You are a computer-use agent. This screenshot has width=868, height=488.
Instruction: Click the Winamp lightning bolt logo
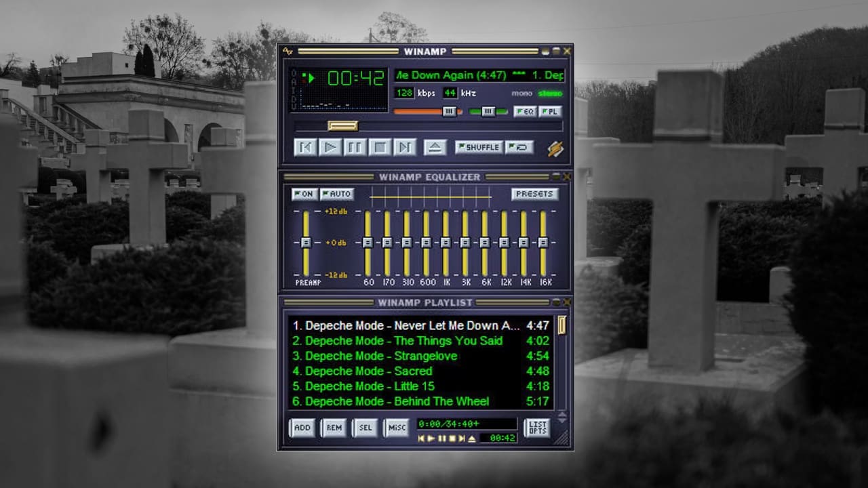coord(555,148)
